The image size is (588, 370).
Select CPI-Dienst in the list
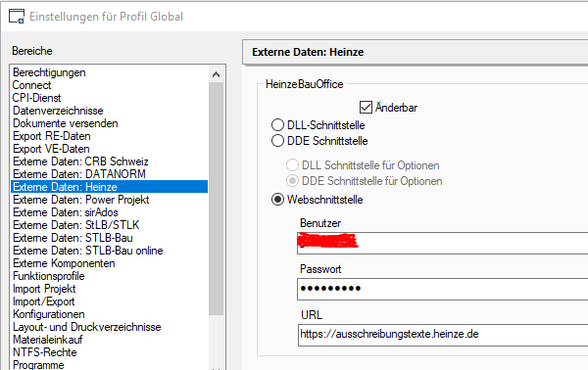pos(109,98)
